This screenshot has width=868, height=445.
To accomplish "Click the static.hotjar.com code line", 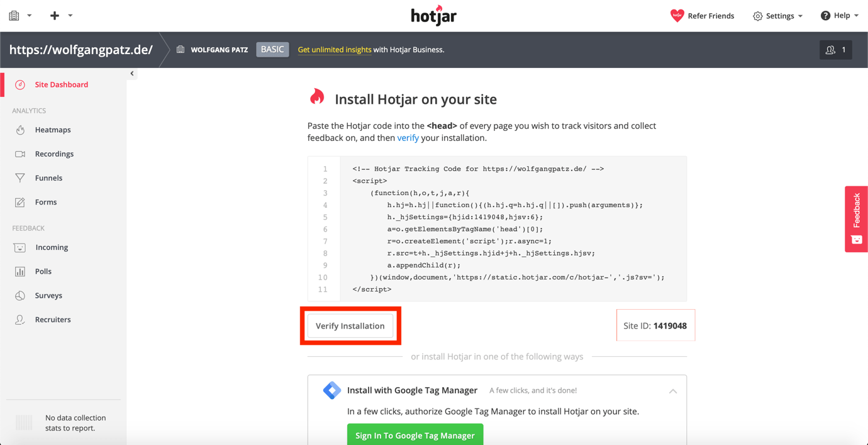I will point(517,277).
